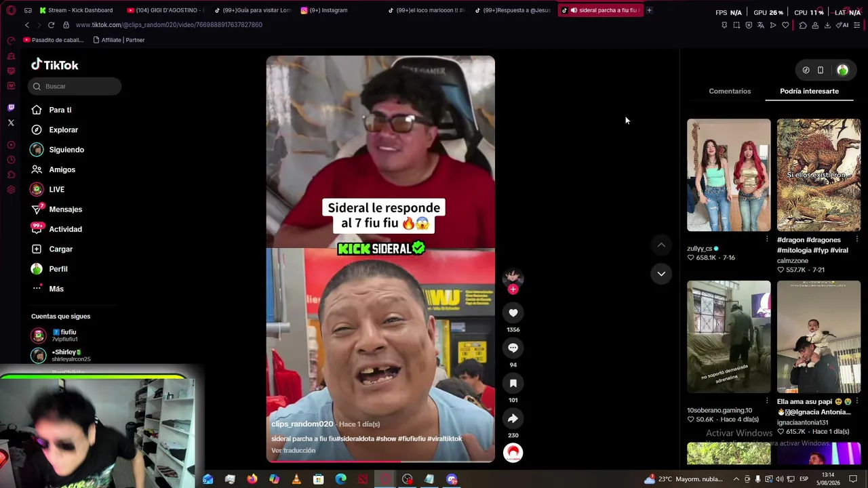Open the #fiufiufiu hashtag in the caption

tap(411, 439)
